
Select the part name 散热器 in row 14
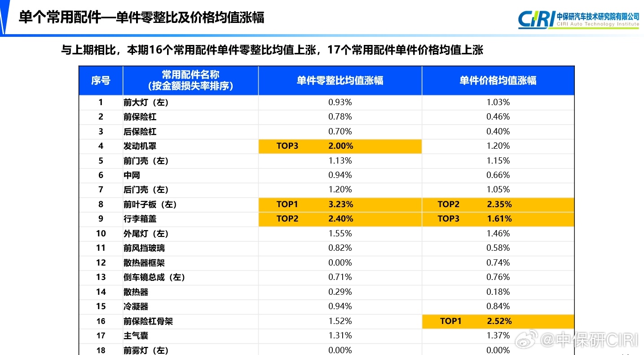point(136,292)
